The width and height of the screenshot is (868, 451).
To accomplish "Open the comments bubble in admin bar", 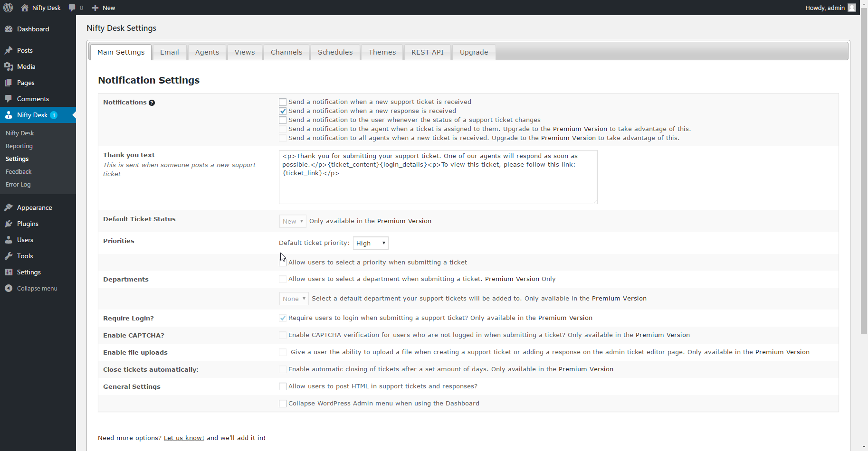I will pos(72,8).
